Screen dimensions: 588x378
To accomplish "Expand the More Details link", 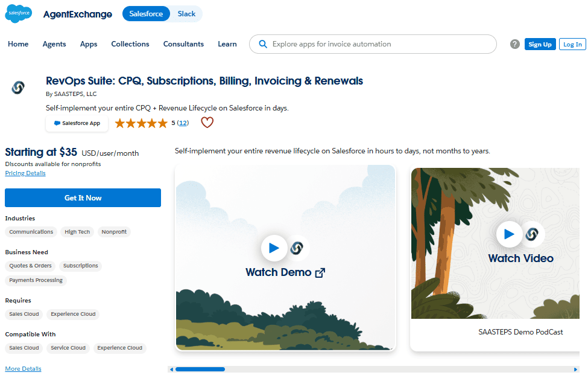I will 24,368.
